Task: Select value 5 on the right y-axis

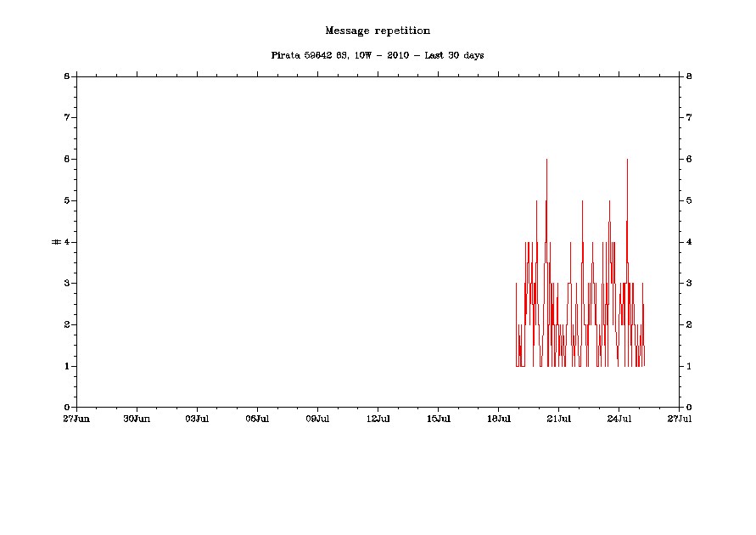Action: point(688,200)
